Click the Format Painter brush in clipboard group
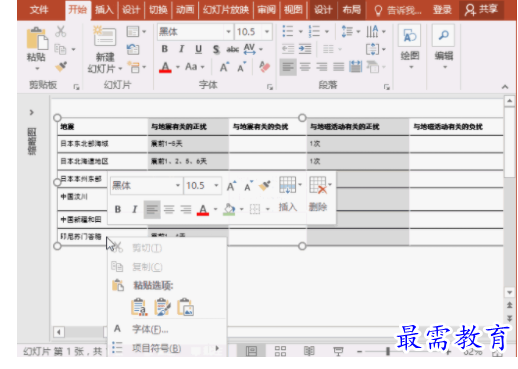Image resolution: width=518 pixels, height=369 pixels. tap(61, 66)
